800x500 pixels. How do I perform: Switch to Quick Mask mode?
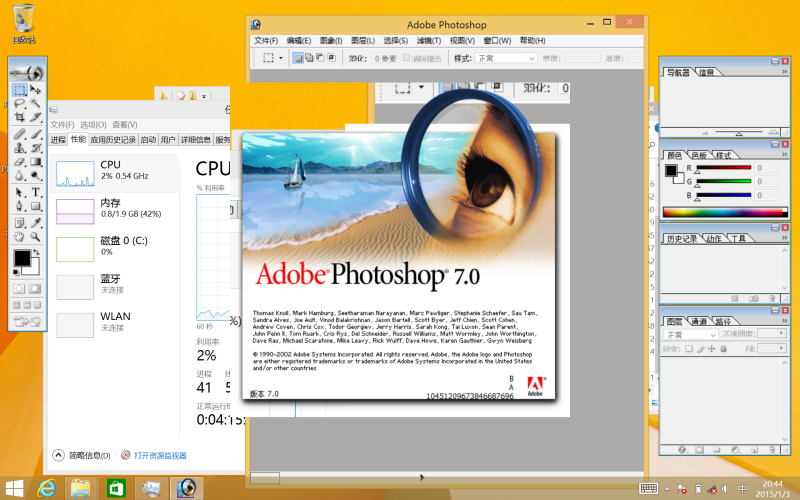click(x=35, y=289)
